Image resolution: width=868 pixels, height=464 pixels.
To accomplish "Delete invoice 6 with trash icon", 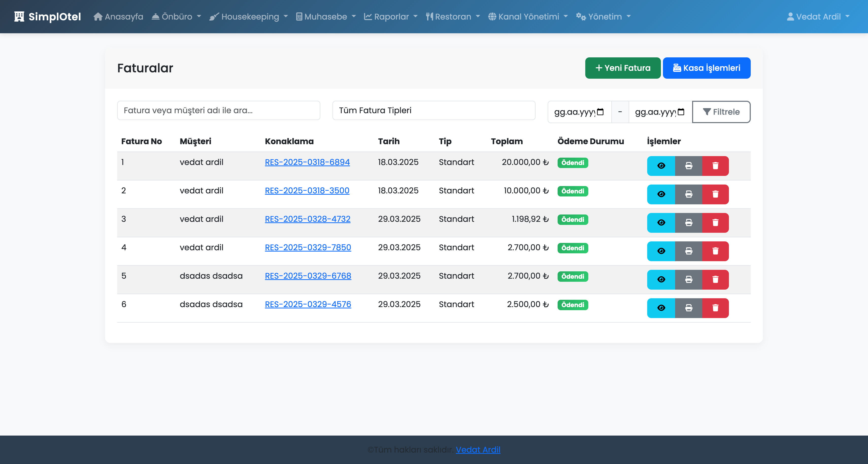I will 715,308.
